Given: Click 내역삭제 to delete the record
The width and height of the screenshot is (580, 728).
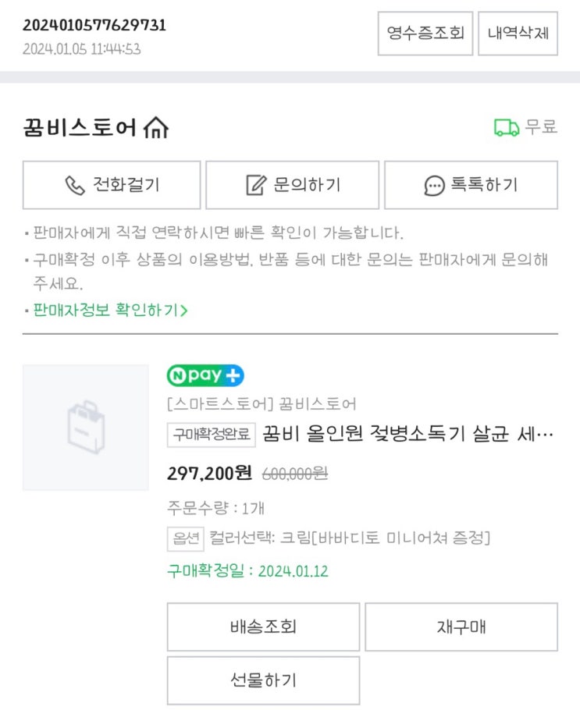Looking at the screenshot, I should 518,34.
